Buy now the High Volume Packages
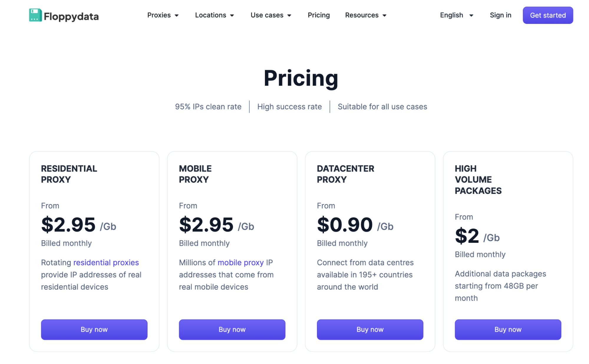Screen dimensions: 589x364 pyautogui.click(x=508, y=329)
